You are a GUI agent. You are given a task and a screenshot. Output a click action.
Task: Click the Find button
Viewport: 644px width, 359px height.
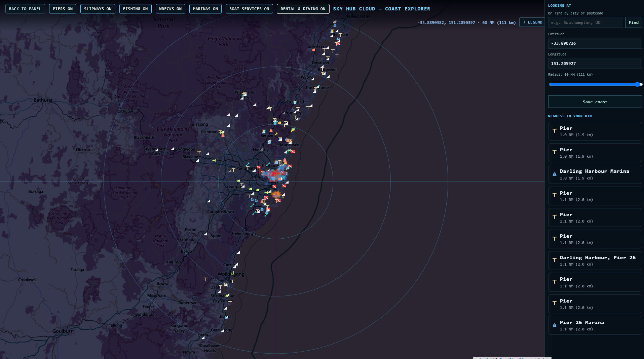(x=634, y=23)
